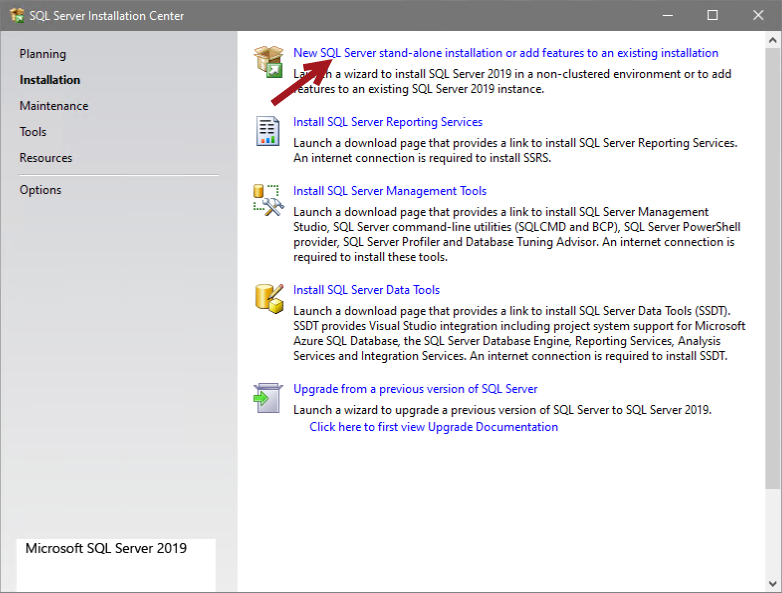Select the Installation section
782x593 pixels.
pos(50,80)
